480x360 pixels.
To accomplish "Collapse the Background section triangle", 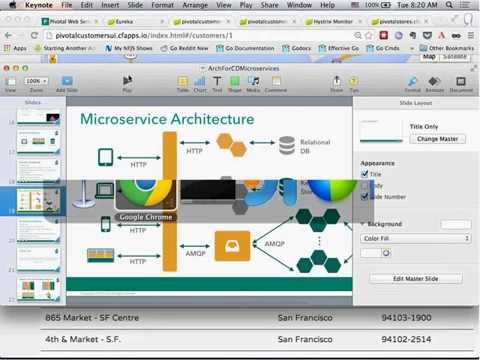I will tap(363, 224).
